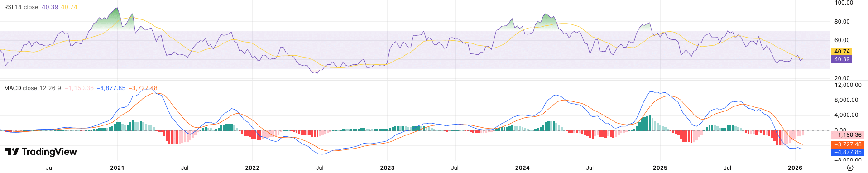Click the 100.00 level on RSI scale

[844, 3]
